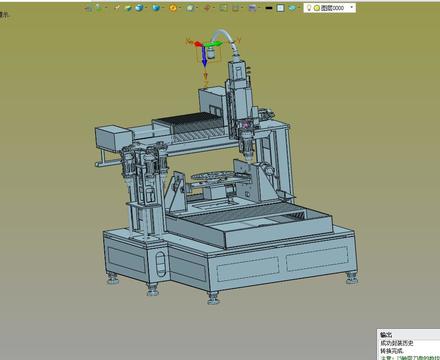Expand the layer list dropdown arrow
This screenshot has height=360, width=440.
[x=351, y=7]
